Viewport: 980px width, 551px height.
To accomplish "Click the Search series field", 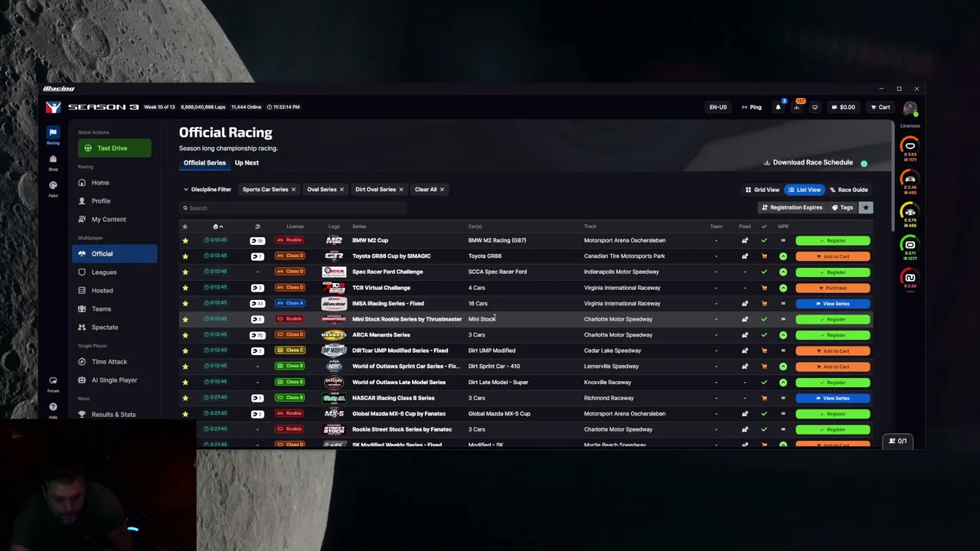I will 293,208.
